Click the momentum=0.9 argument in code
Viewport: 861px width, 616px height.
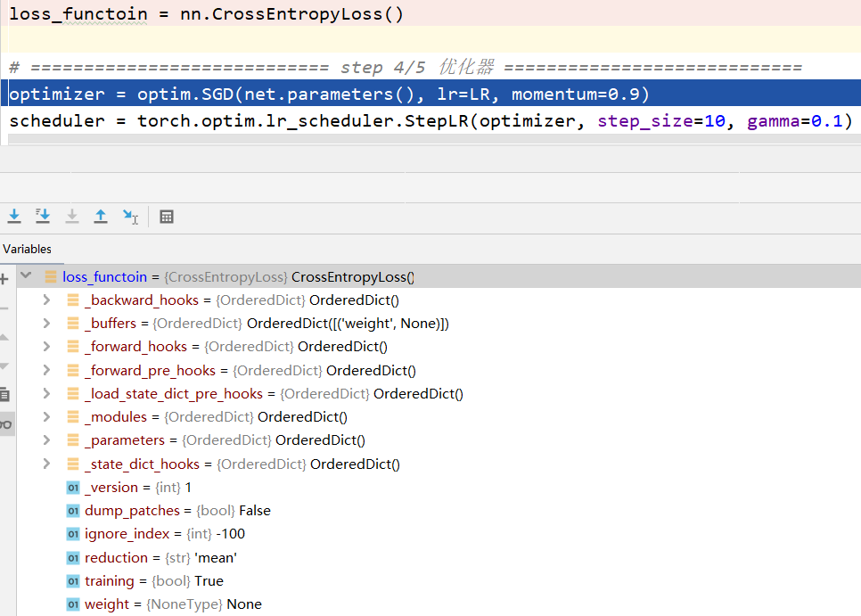pyautogui.click(x=576, y=94)
